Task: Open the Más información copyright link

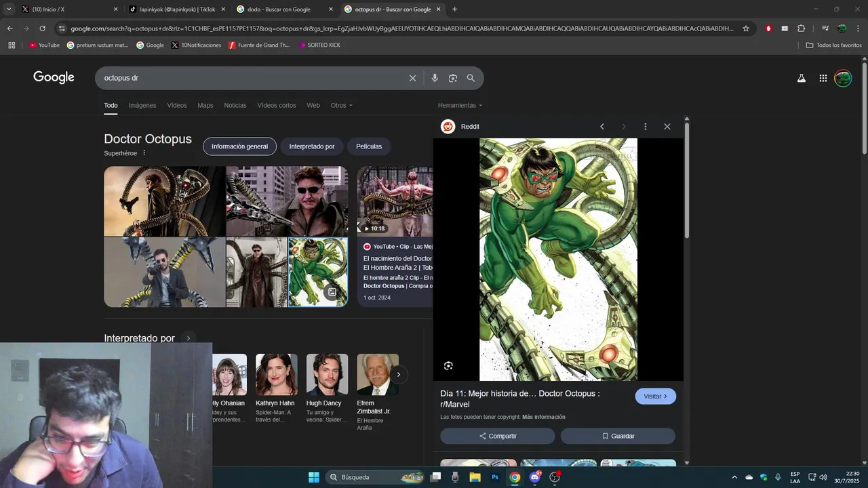Action: pyautogui.click(x=544, y=417)
